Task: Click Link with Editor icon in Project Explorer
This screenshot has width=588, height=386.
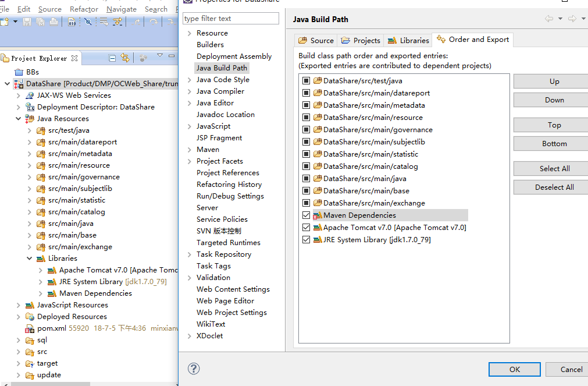Action: 125,58
